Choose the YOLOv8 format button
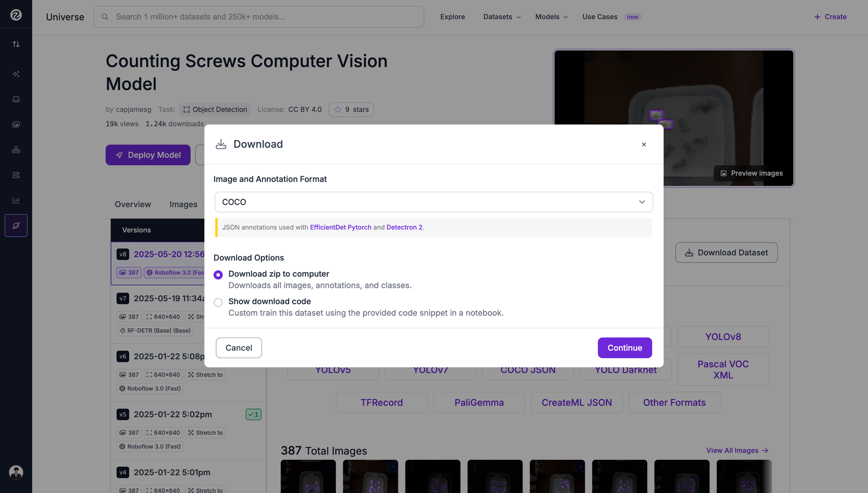 723,337
